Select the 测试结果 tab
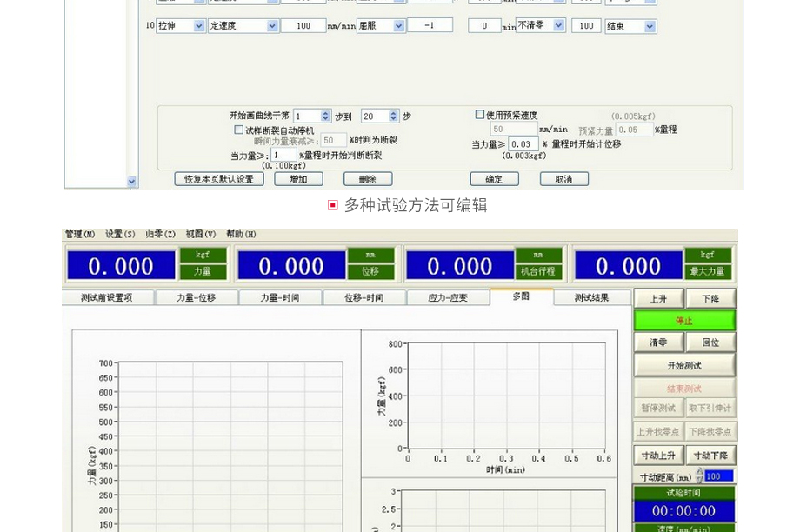This screenshot has height=532, width=800. click(591, 297)
